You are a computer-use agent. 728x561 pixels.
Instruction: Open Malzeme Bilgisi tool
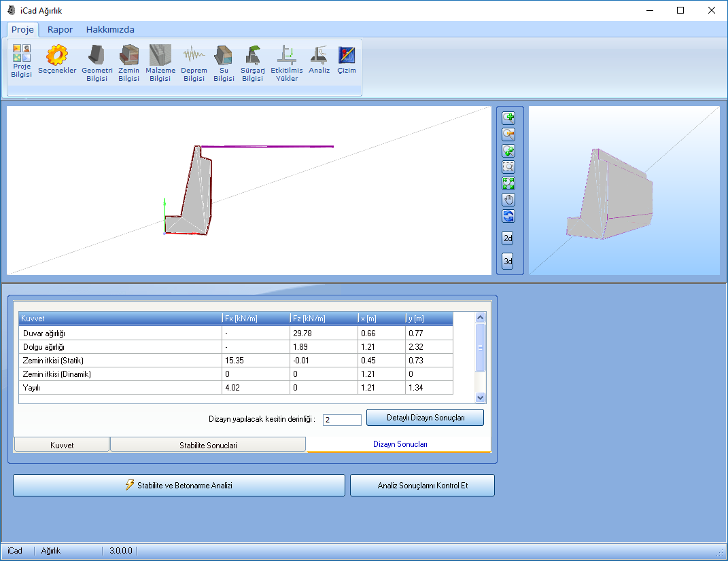160,63
